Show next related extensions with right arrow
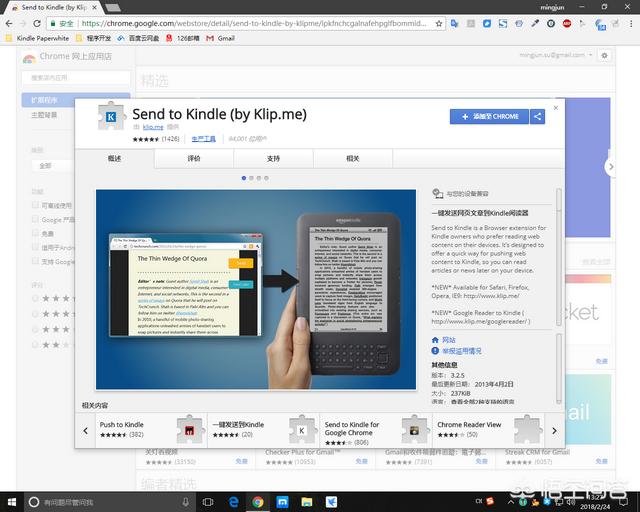The height and width of the screenshot is (512, 640). tap(554, 431)
